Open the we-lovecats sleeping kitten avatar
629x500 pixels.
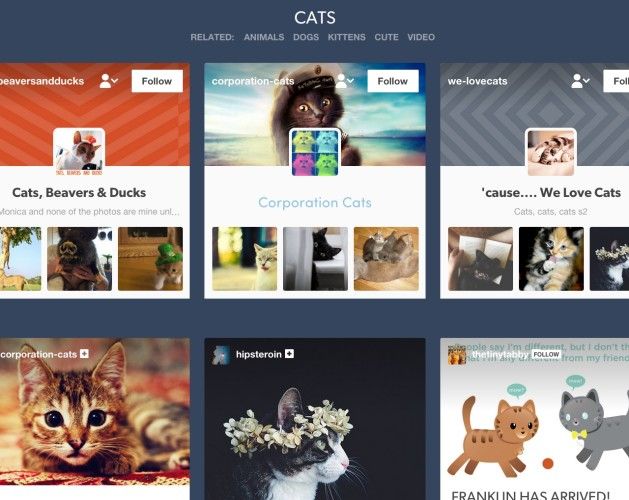pyautogui.click(x=551, y=152)
